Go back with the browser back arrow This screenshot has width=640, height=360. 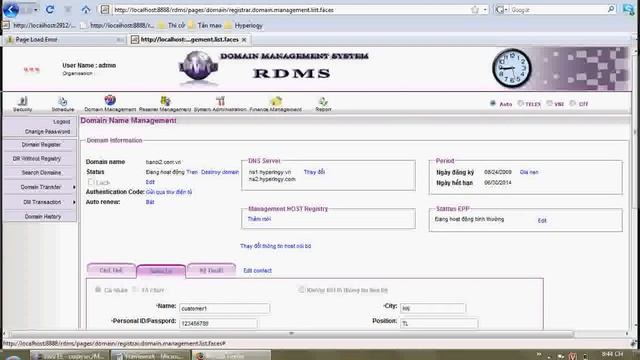click(x=11, y=9)
